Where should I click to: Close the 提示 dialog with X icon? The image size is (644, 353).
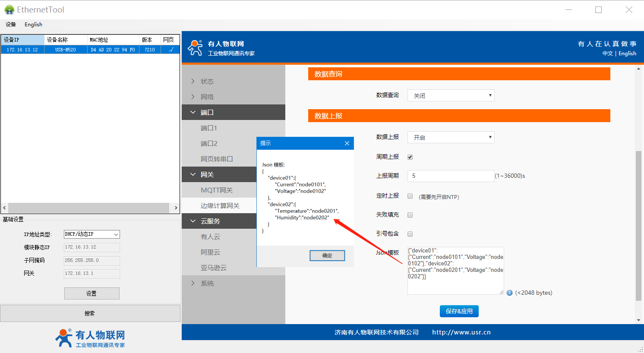347,143
